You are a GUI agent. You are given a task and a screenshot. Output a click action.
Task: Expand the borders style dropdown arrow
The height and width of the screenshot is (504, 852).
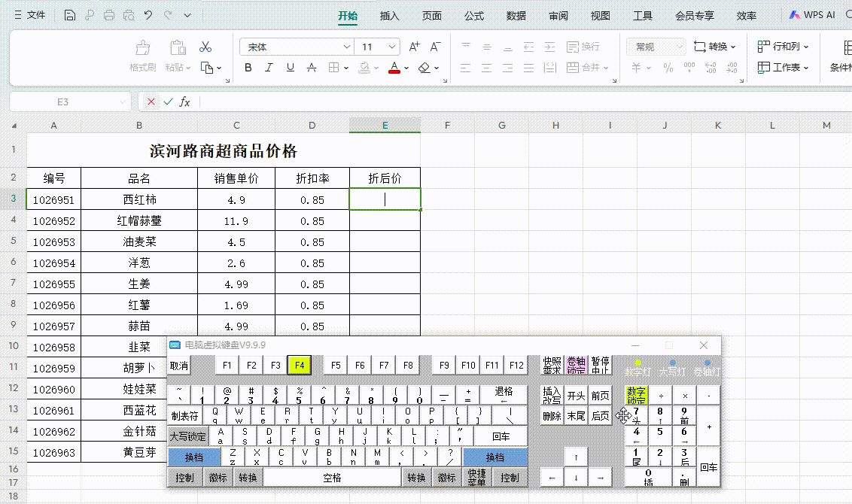346,68
